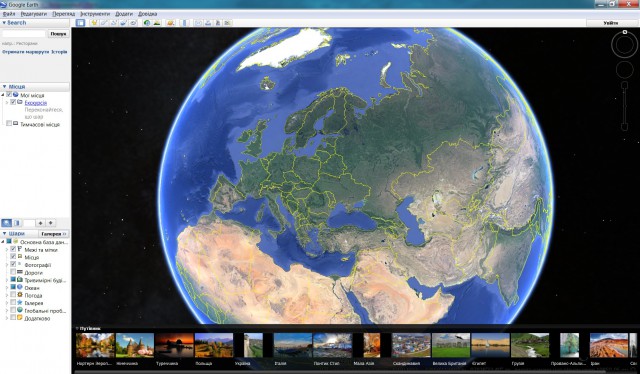
Task: Collapse the Місця panel header
Action: (4, 87)
